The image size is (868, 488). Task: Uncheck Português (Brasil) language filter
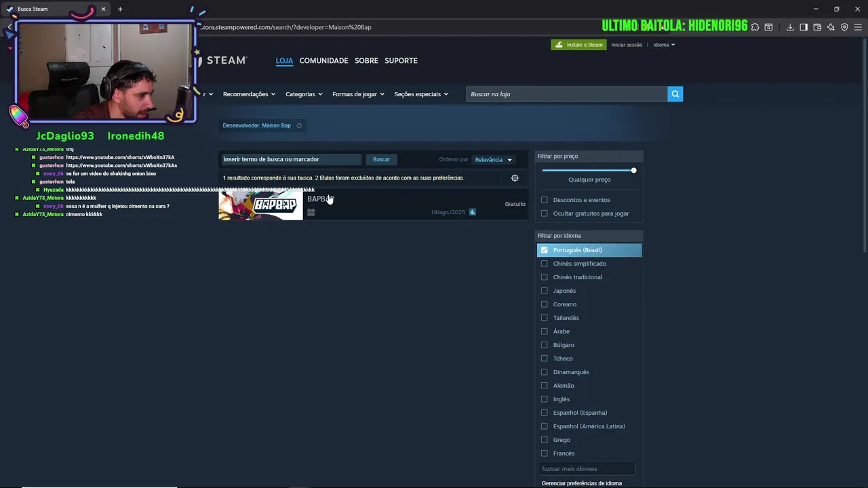544,250
